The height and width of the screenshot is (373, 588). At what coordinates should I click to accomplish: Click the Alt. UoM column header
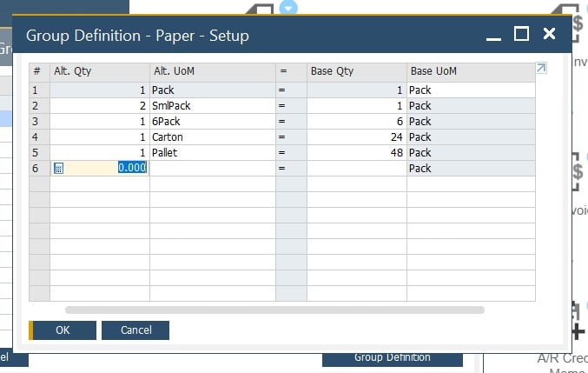[x=213, y=71]
